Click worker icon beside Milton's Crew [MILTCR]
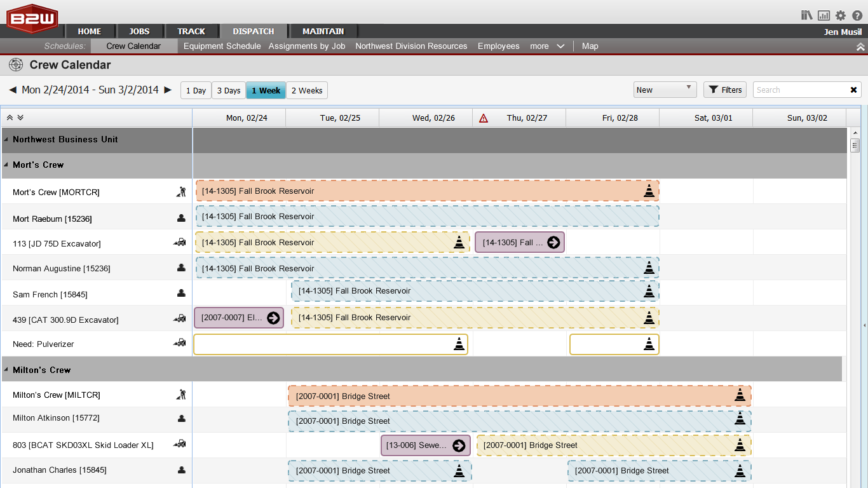Image resolution: width=868 pixels, height=488 pixels. (x=181, y=395)
